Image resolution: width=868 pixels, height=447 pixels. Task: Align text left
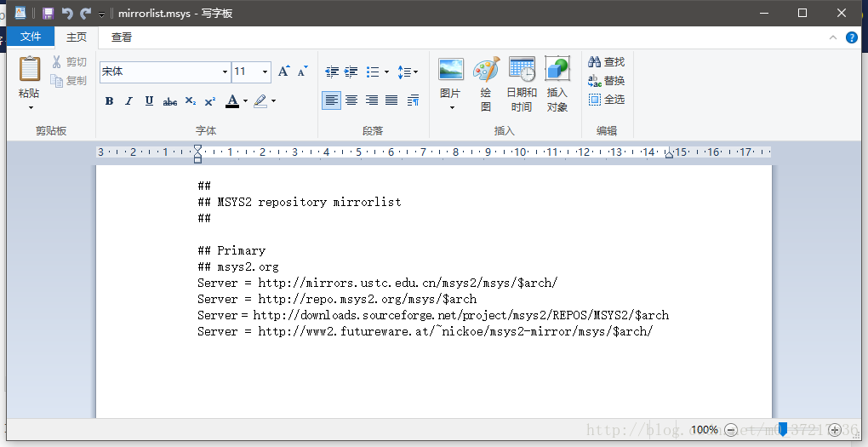coord(332,100)
